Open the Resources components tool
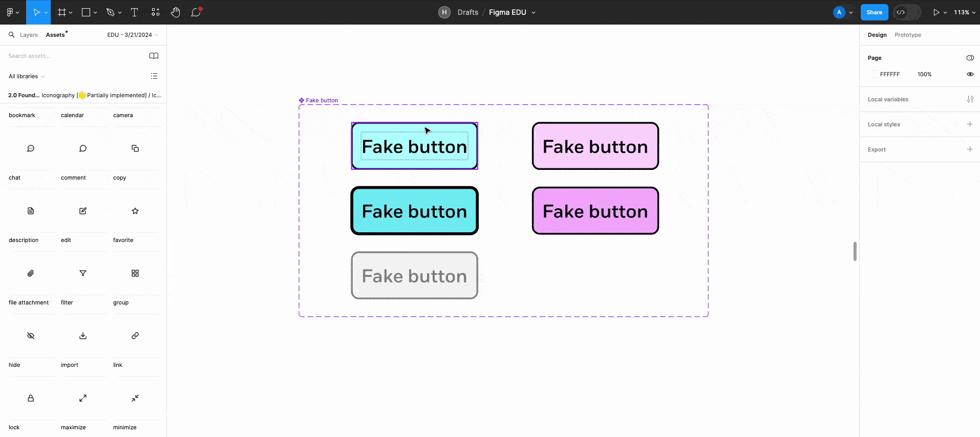Screen dimensions: 980x437 click(156, 12)
